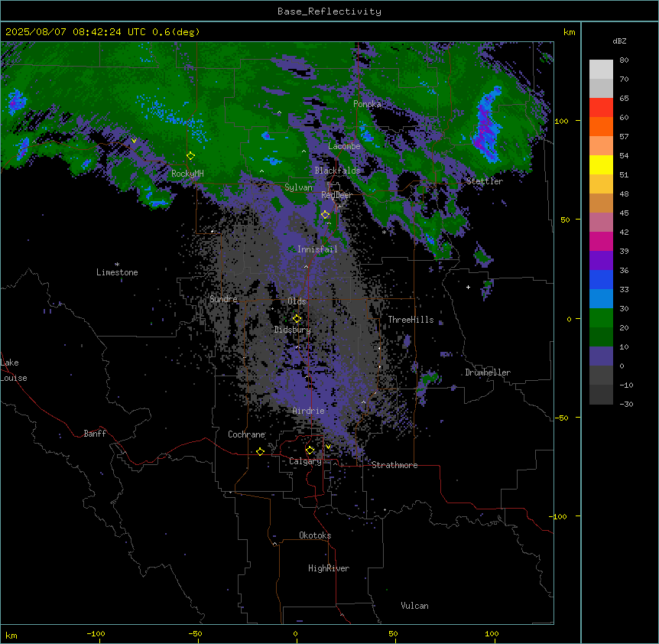Click the slate blue swatch below 10
Screen dimensions: 659x644
601,356
